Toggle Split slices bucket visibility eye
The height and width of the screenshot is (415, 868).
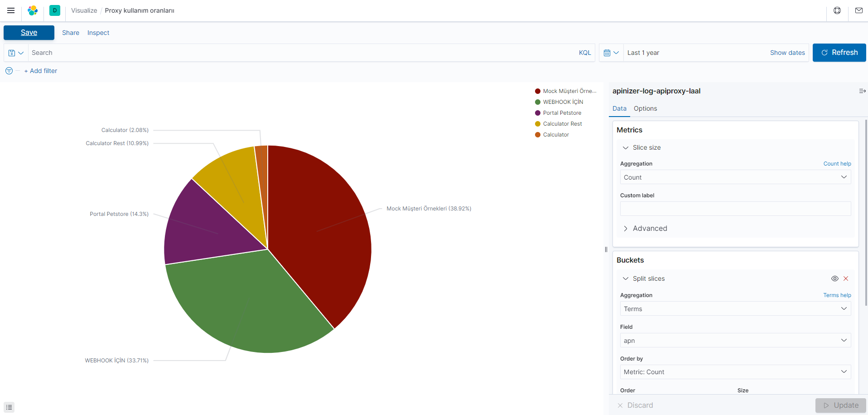pyautogui.click(x=835, y=278)
